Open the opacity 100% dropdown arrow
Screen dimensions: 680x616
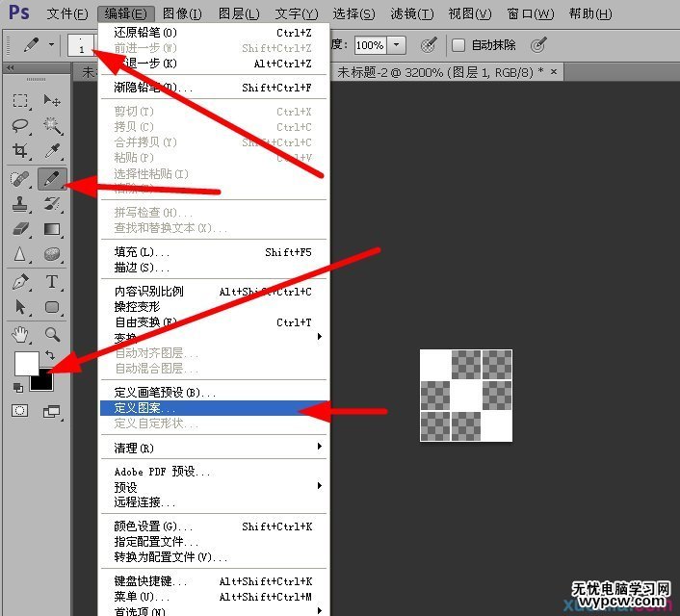pos(396,44)
